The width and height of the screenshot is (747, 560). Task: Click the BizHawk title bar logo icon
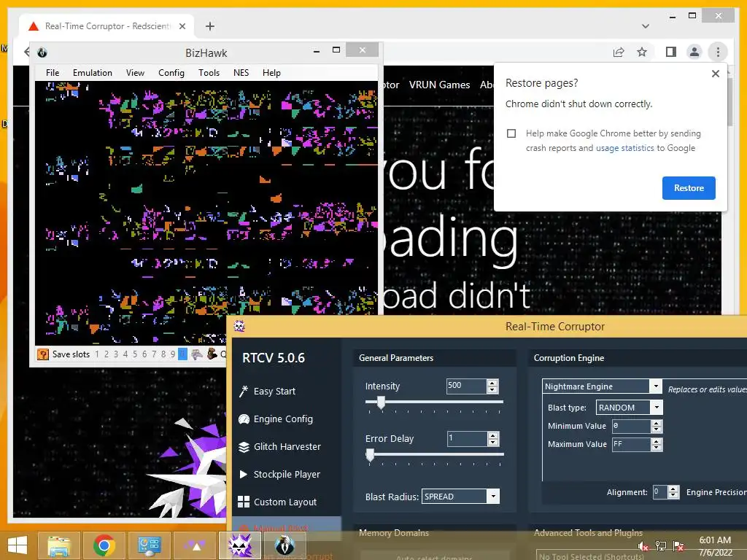tap(42, 52)
